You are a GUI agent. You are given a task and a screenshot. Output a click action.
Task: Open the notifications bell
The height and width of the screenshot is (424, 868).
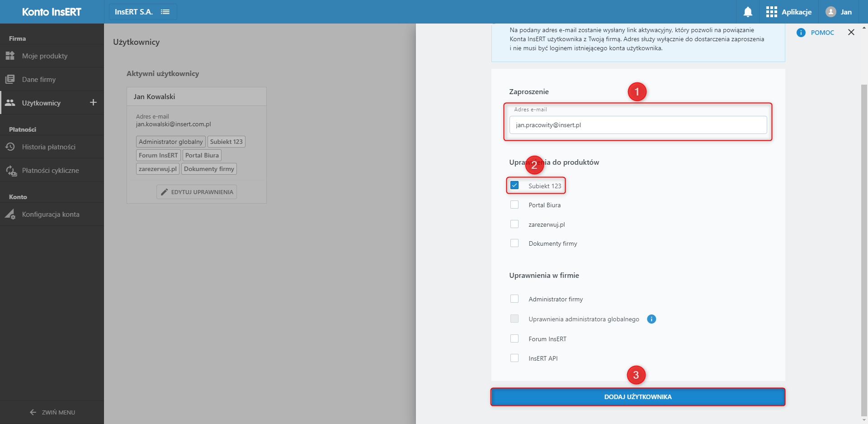748,12
